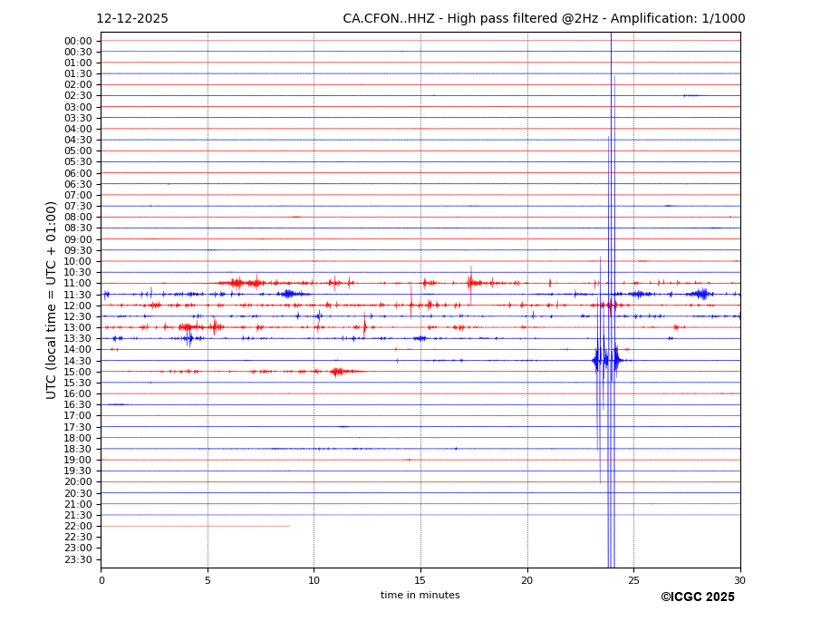Click the large blue seismic burst on 14:30 trace
Viewport: 840px width, 631px height.
point(606,361)
